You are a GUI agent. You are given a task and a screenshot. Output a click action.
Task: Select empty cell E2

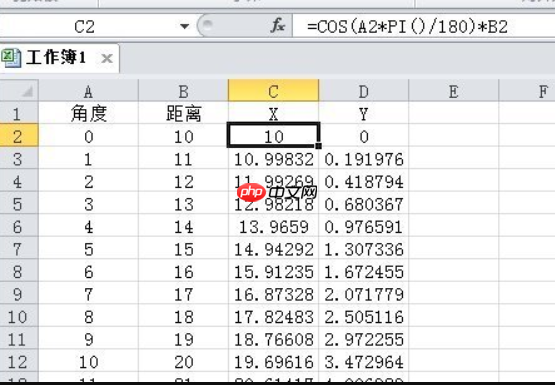click(453, 136)
